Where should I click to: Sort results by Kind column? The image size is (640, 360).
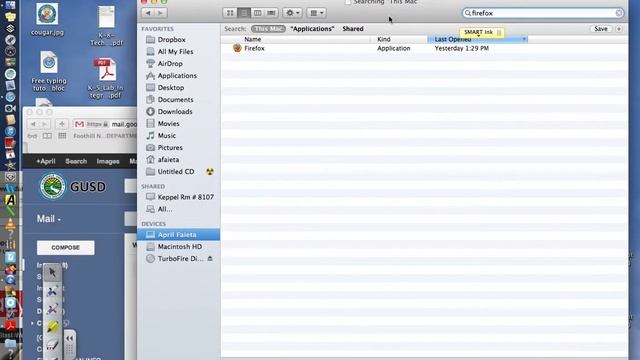[x=384, y=39]
